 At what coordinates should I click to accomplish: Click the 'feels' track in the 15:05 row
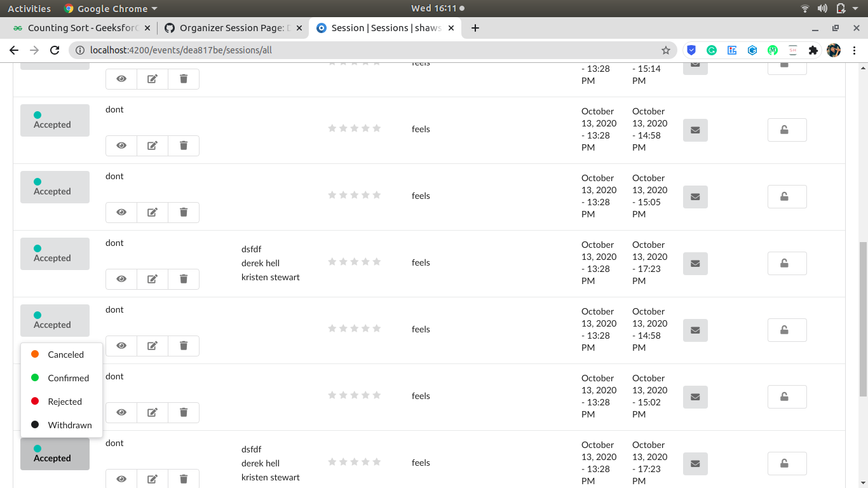click(421, 196)
